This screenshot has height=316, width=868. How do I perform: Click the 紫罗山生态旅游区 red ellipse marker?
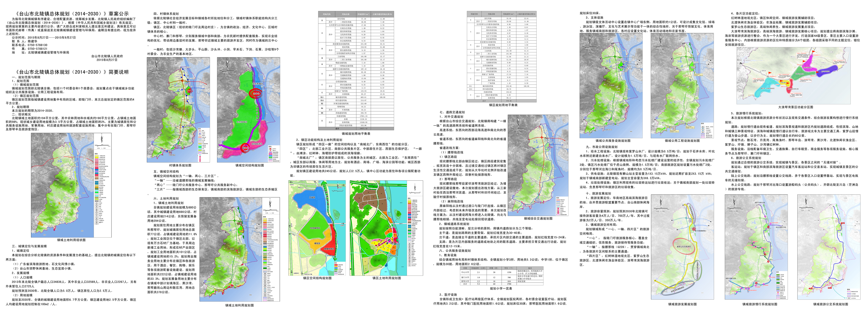[684, 246]
